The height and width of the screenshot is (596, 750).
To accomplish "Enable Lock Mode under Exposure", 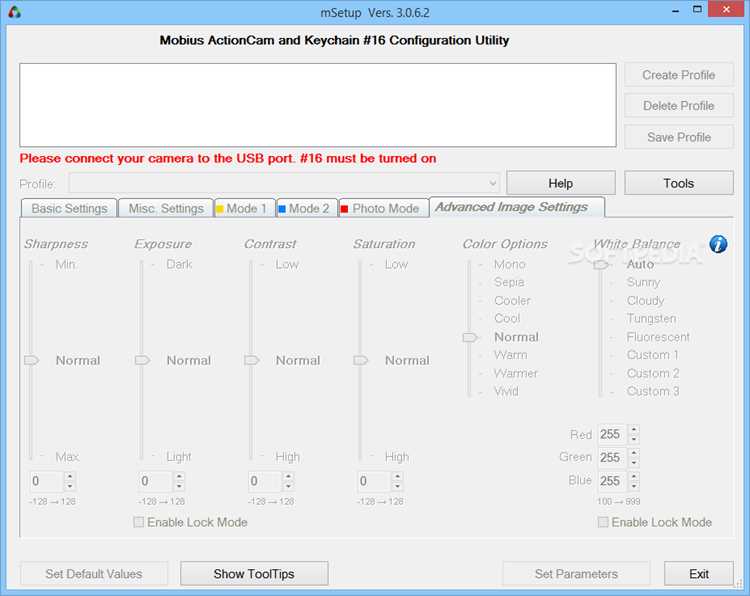I will pyautogui.click(x=139, y=522).
